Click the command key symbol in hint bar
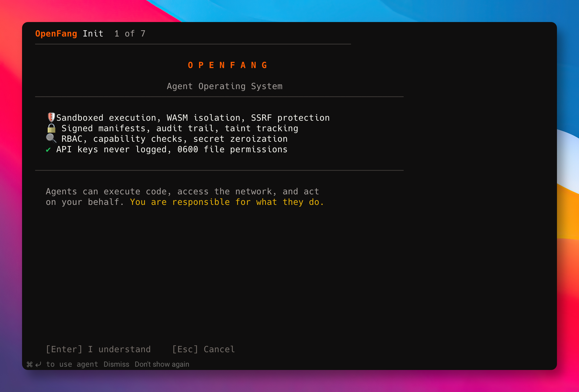 point(30,364)
